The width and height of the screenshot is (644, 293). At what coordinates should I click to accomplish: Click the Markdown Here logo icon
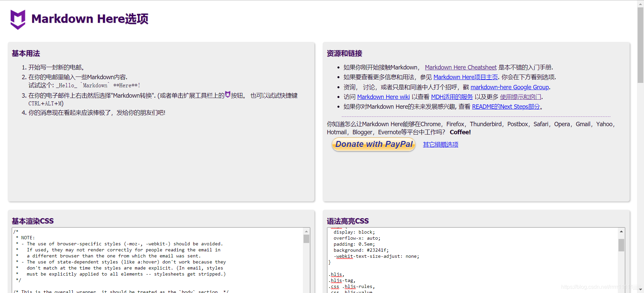18,19
